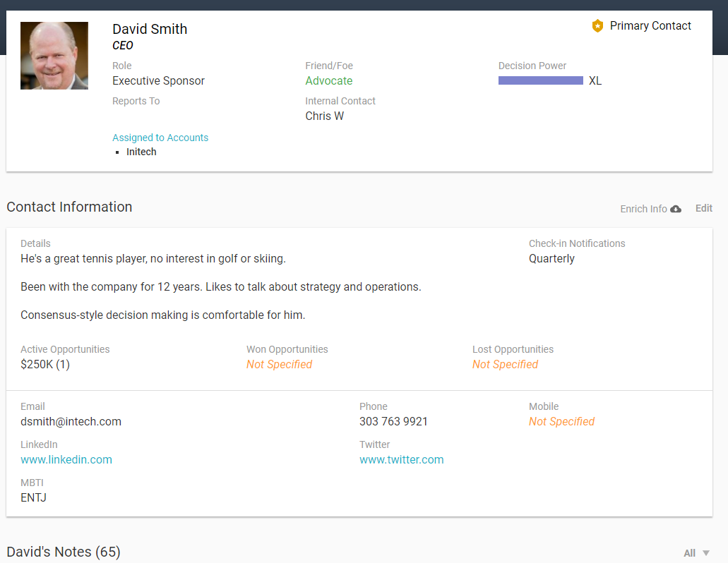Click Not Specified under Won Opportunities
Viewport: 728px width, 563px height.
point(279,364)
